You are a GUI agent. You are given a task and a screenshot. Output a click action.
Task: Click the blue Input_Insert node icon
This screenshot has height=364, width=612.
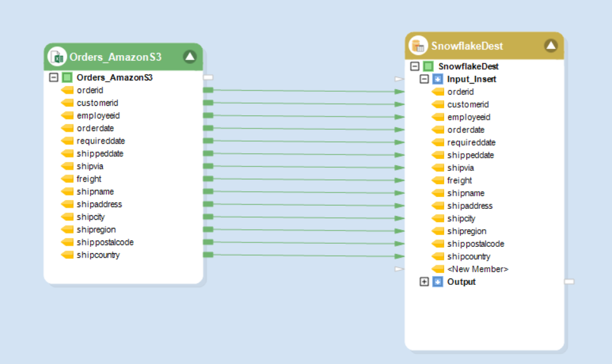click(x=438, y=79)
